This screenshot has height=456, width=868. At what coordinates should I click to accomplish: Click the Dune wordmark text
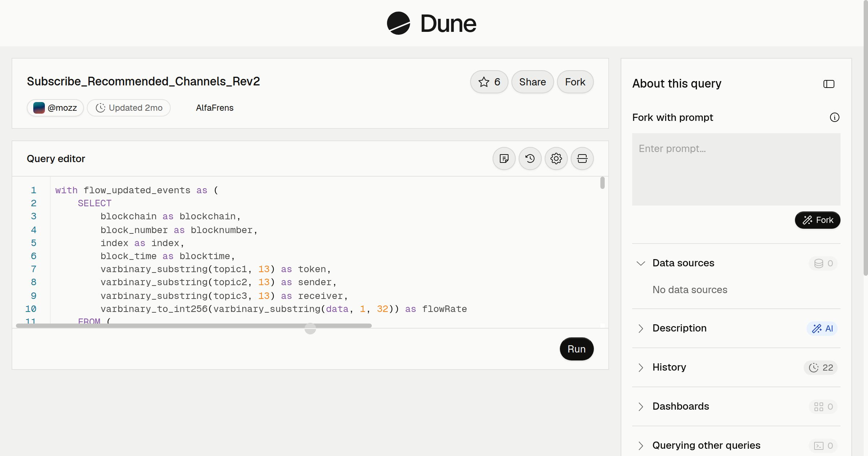pyautogui.click(x=448, y=24)
